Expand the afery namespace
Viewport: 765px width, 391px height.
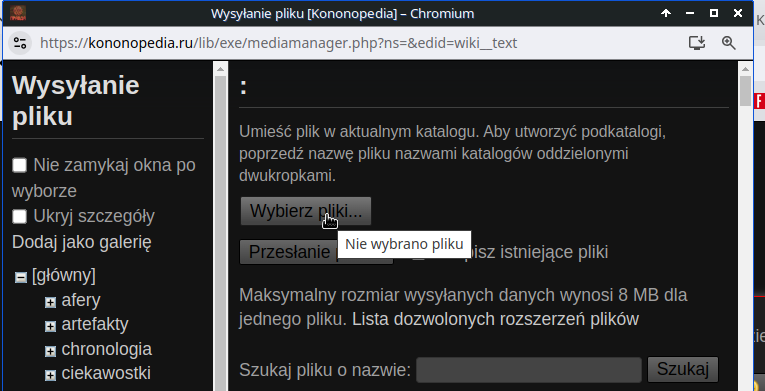click(50, 302)
